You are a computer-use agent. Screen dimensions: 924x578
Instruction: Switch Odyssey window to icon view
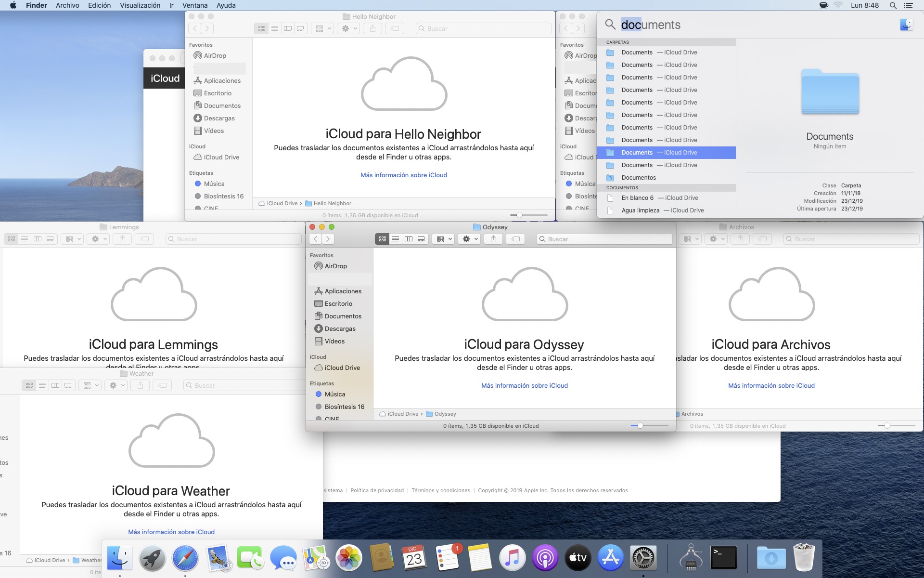[383, 239]
